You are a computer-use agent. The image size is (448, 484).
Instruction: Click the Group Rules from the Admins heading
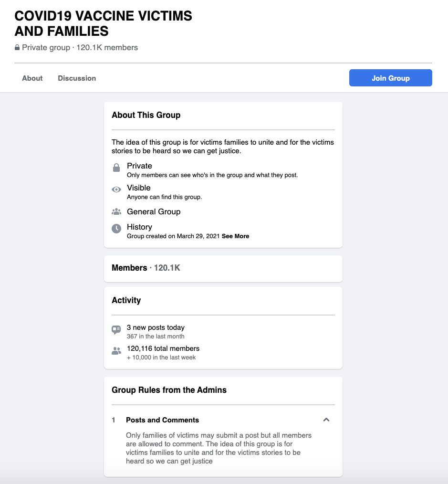point(169,390)
